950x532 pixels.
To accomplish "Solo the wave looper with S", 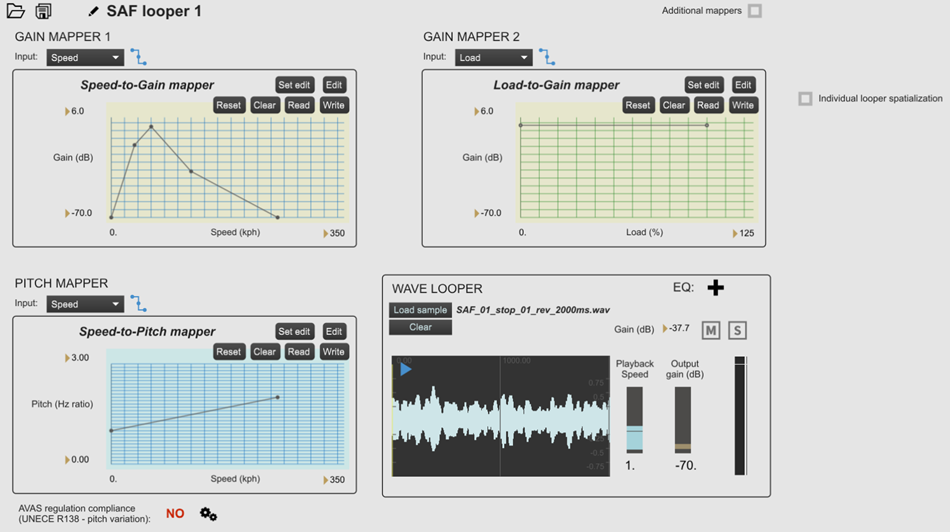I will coord(737,330).
